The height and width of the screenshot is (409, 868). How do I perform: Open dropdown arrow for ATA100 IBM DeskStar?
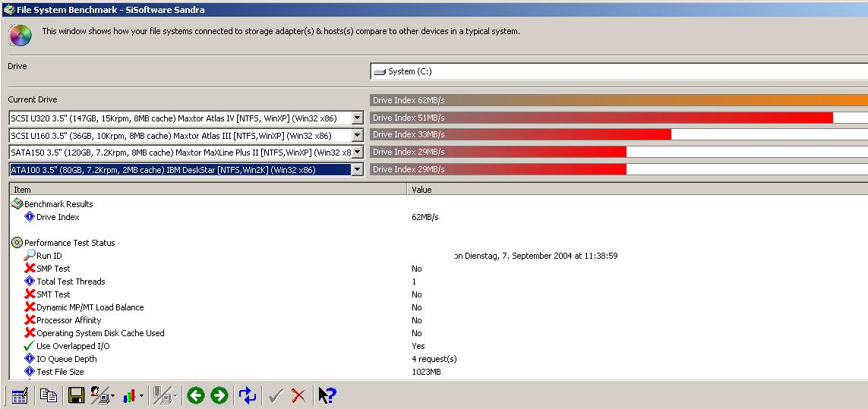click(x=358, y=169)
